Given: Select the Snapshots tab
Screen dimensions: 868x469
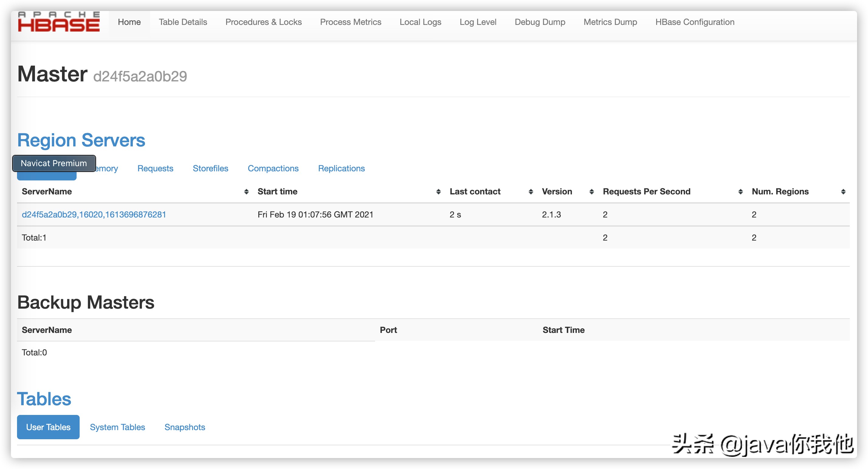Looking at the screenshot, I should [185, 427].
